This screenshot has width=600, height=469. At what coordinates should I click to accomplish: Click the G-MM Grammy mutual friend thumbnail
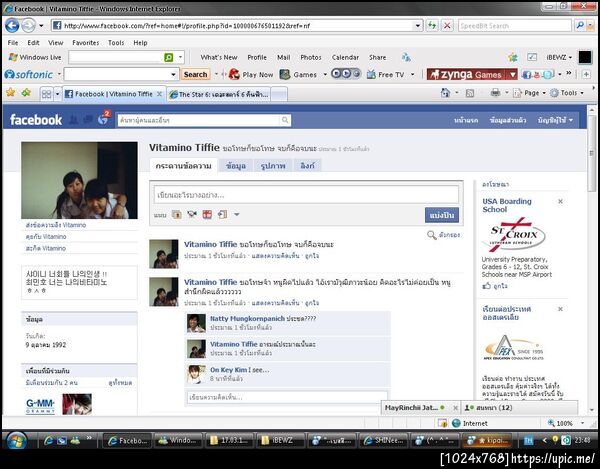[x=40, y=405]
